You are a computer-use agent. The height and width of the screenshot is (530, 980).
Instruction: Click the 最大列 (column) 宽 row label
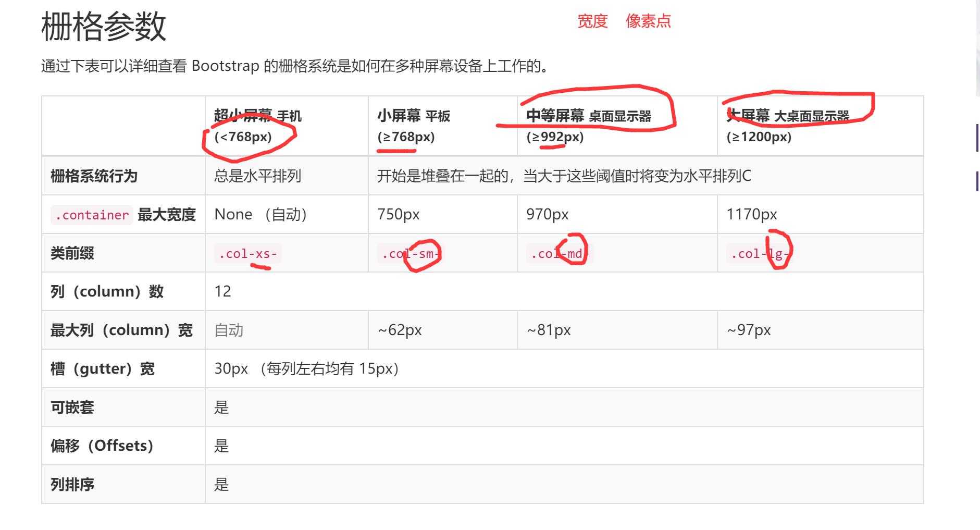coord(121,330)
